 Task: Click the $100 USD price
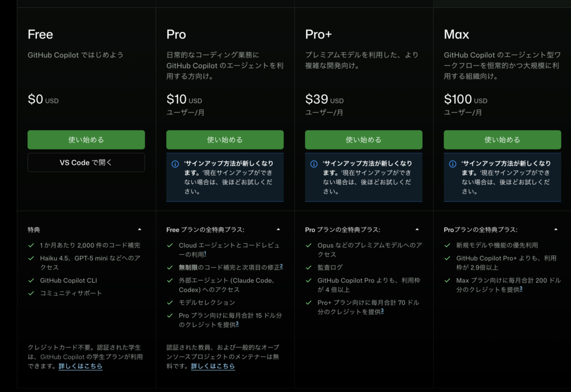[x=466, y=99]
